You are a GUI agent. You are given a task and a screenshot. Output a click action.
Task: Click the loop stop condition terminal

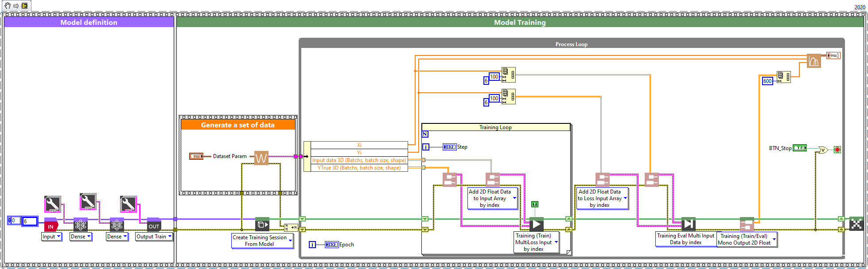(837, 150)
